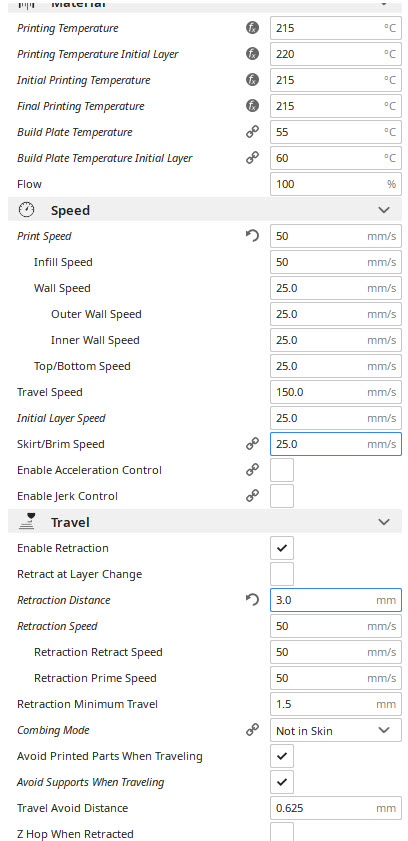Select the Travel Speed value field
Viewport: 408px width, 841px height.
[x=336, y=392]
